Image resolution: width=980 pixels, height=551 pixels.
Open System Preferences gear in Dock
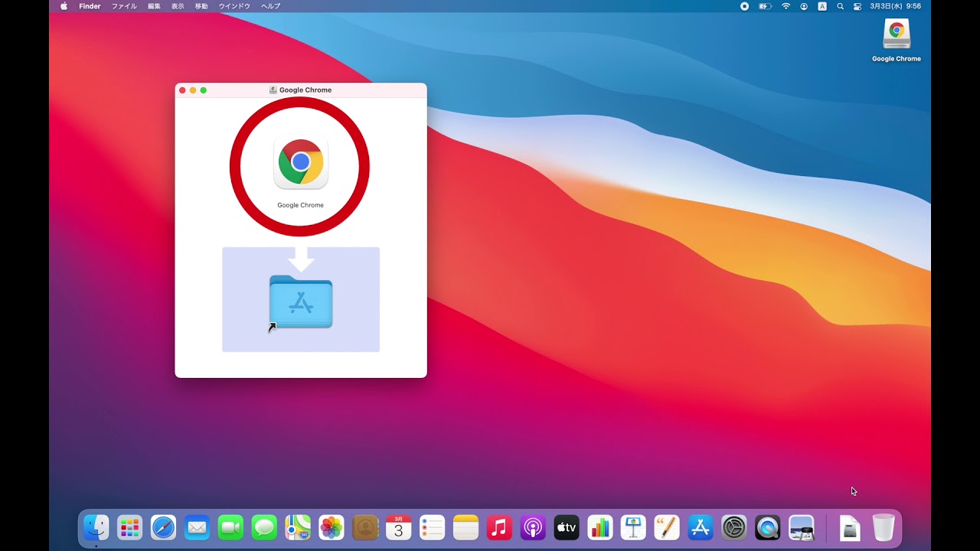[734, 527]
